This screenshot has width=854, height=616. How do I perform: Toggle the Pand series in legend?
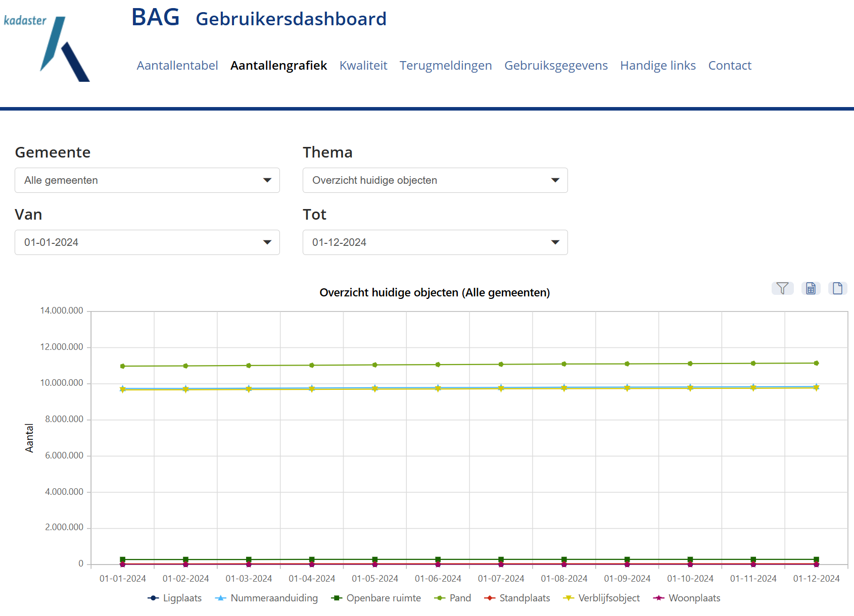pyautogui.click(x=453, y=598)
